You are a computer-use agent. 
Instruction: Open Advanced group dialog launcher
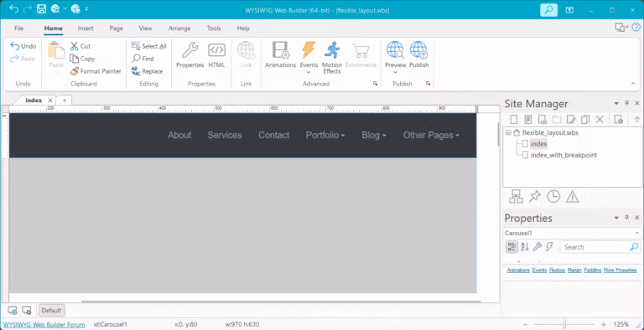point(375,84)
